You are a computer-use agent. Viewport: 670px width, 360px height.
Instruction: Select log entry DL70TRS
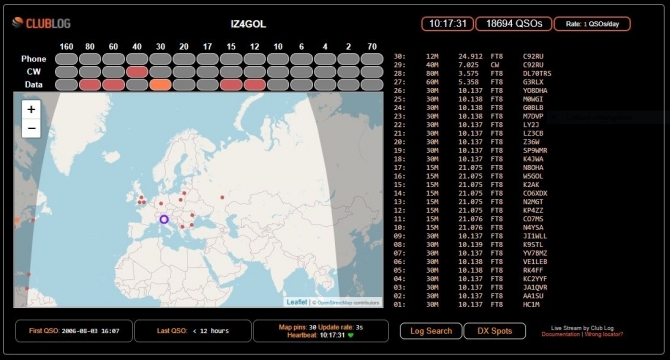click(472, 73)
